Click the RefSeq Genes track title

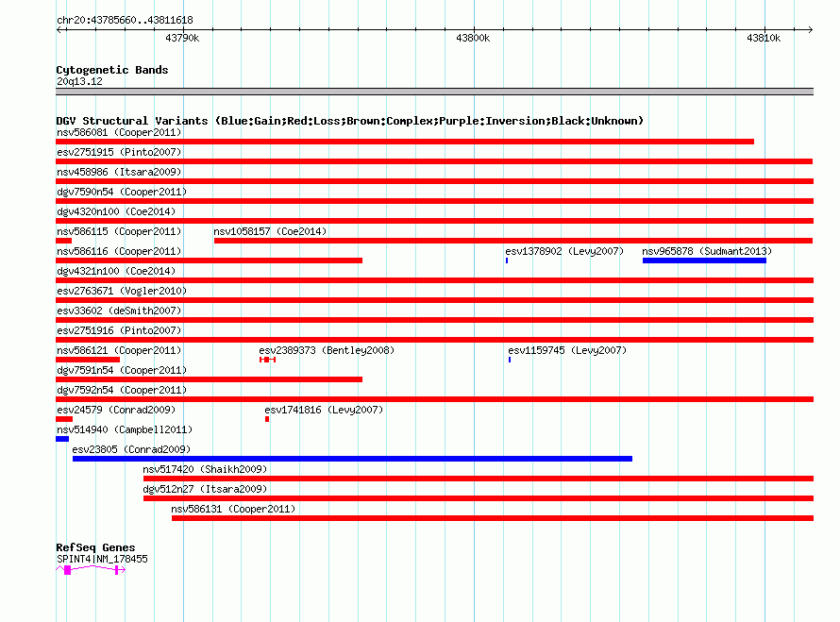tap(95, 547)
